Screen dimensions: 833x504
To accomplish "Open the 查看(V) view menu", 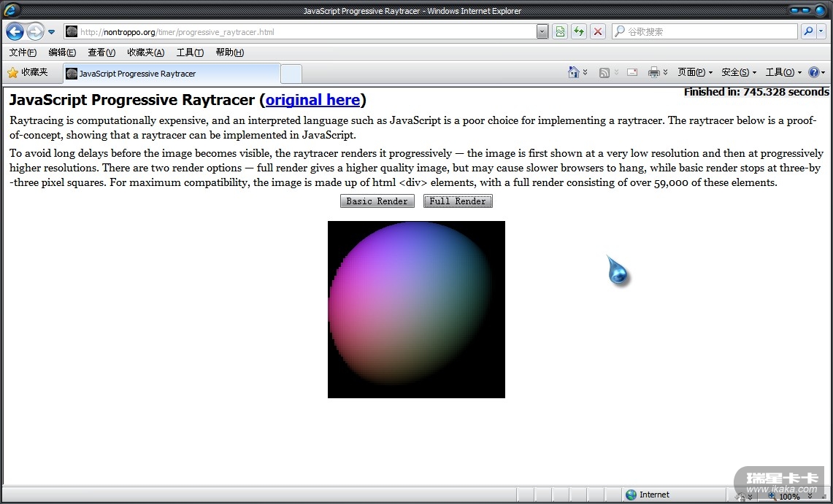I will coord(101,53).
